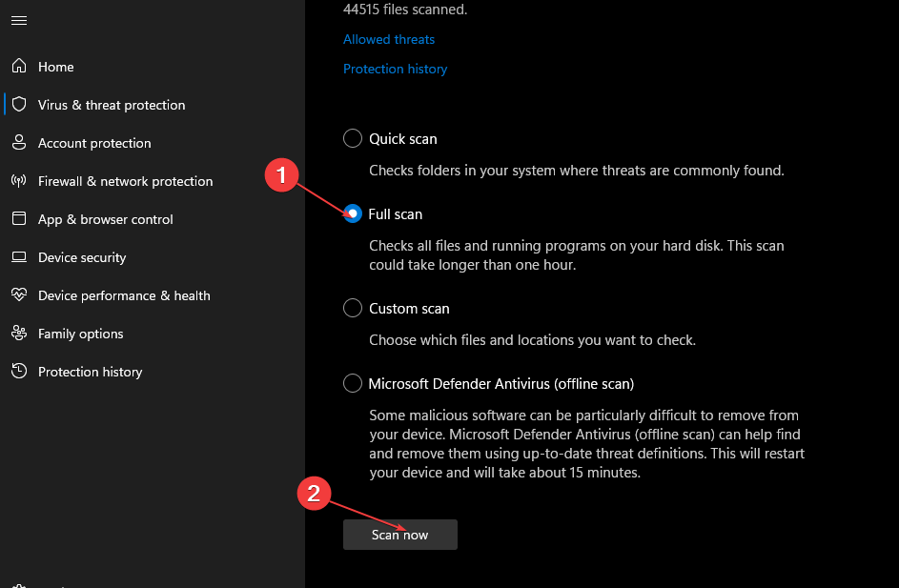
Task: Start the scan with Scan now
Action: click(399, 535)
